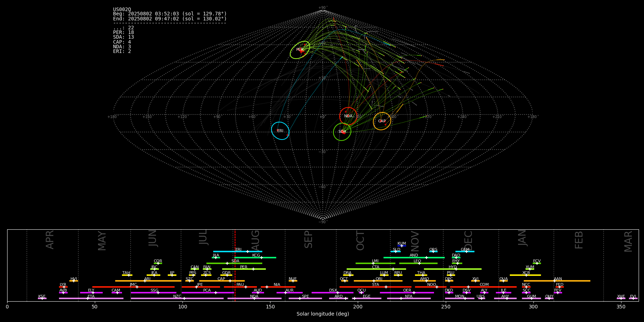Click the FED shower label in timeline
This screenshot has height=322, width=644.
[x=560, y=285]
